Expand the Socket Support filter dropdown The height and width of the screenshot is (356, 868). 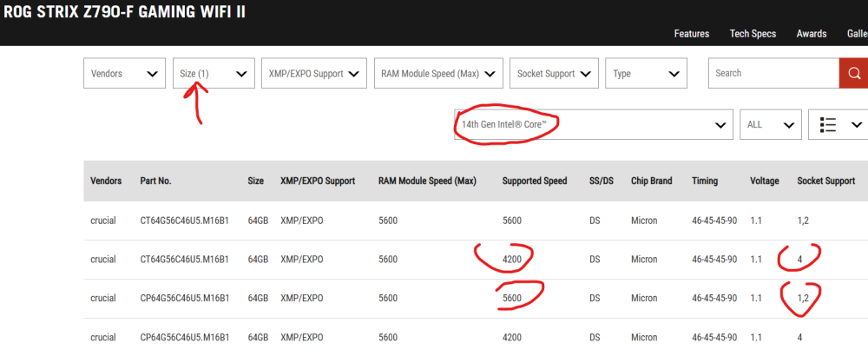pos(554,73)
